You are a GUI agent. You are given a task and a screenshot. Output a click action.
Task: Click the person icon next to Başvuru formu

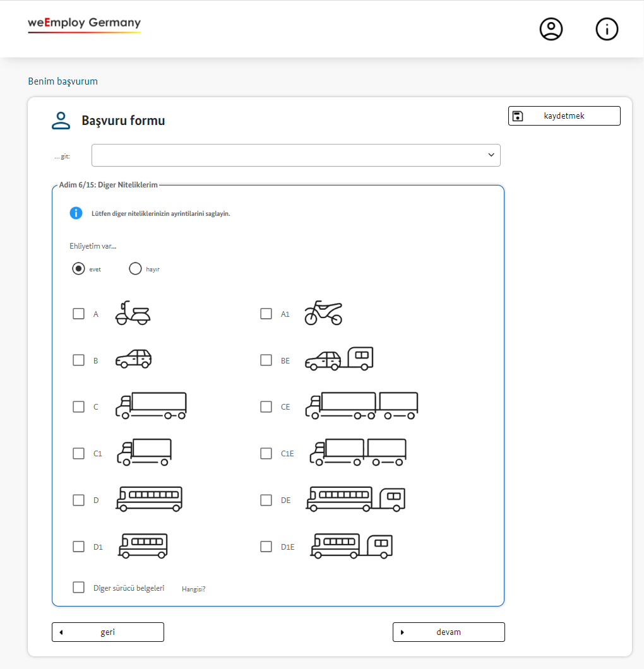[x=61, y=121]
